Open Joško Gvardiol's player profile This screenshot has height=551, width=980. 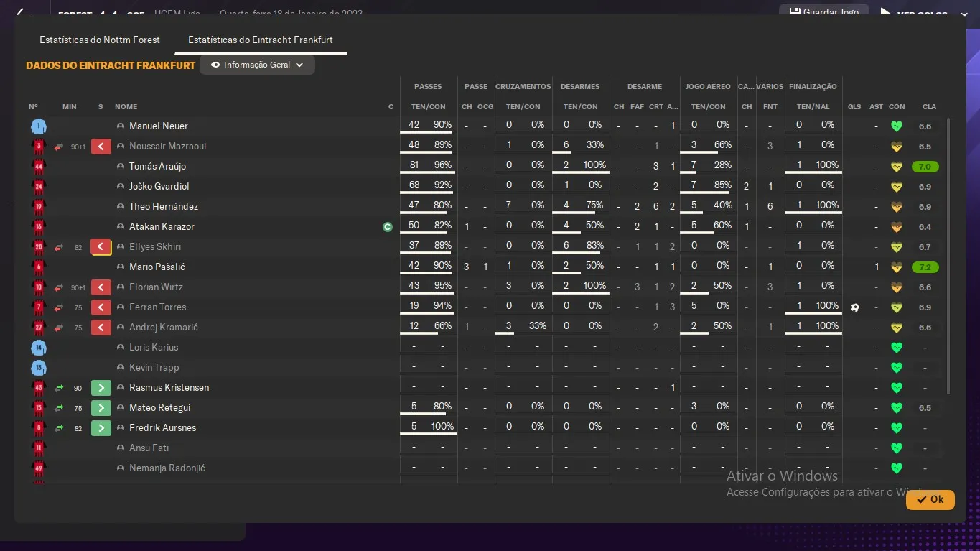click(159, 187)
